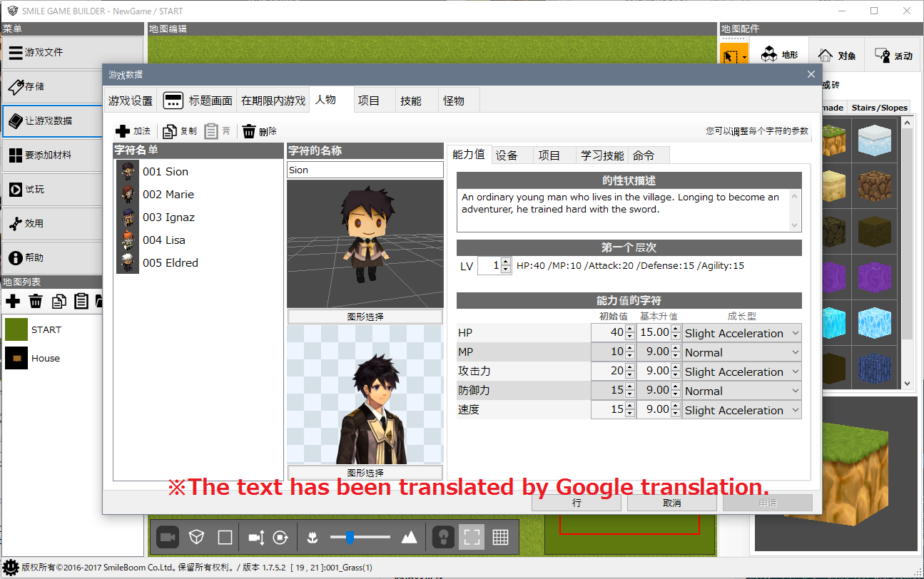Open the 对象 tab in map parts
Viewport: 924px width, 579px height.
point(837,55)
